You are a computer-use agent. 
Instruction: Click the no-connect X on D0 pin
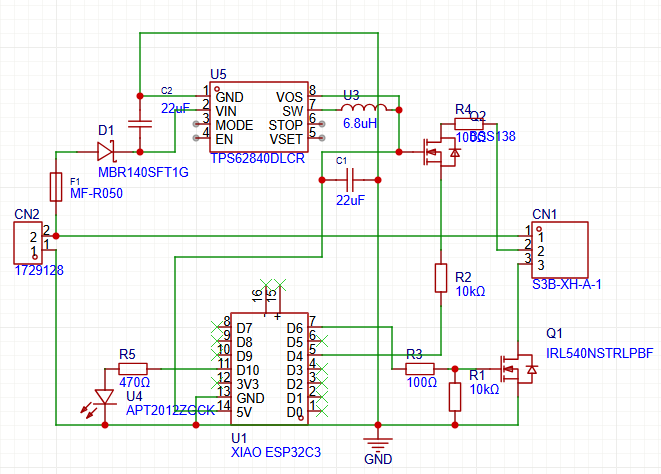point(322,411)
